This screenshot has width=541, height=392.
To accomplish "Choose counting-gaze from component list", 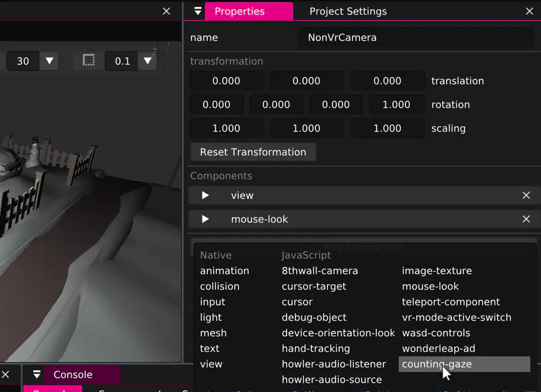I will [x=437, y=364].
